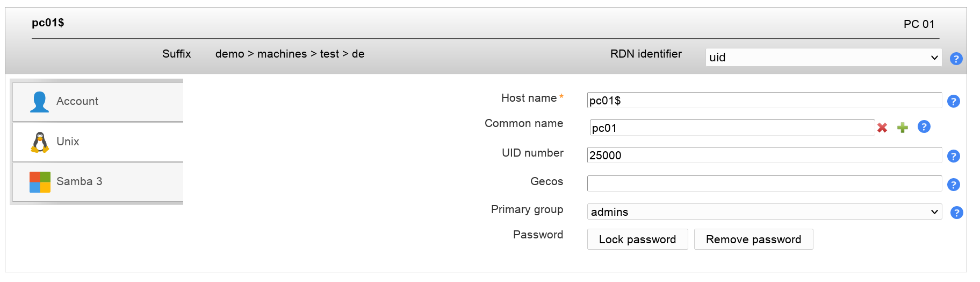Click the Remove password button
Viewport: 980px width, 282px height.
point(753,239)
